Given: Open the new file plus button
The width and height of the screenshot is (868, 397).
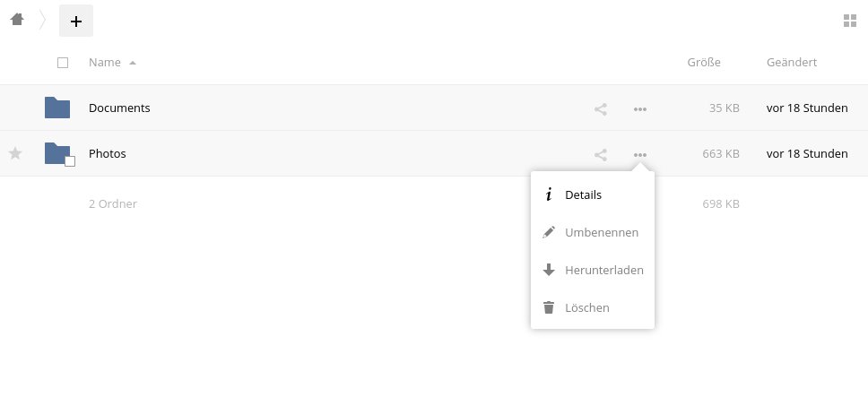Looking at the screenshot, I should pyautogui.click(x=76, y=21).
